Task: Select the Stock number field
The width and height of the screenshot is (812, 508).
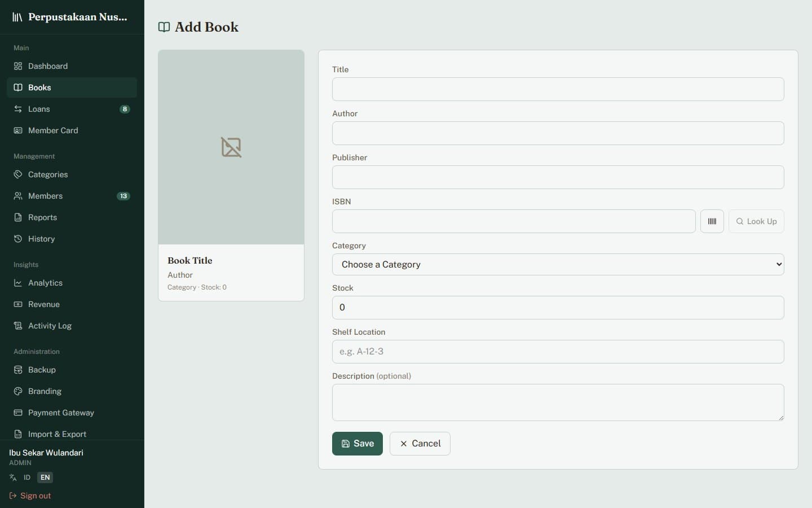Action: (558, 308)
